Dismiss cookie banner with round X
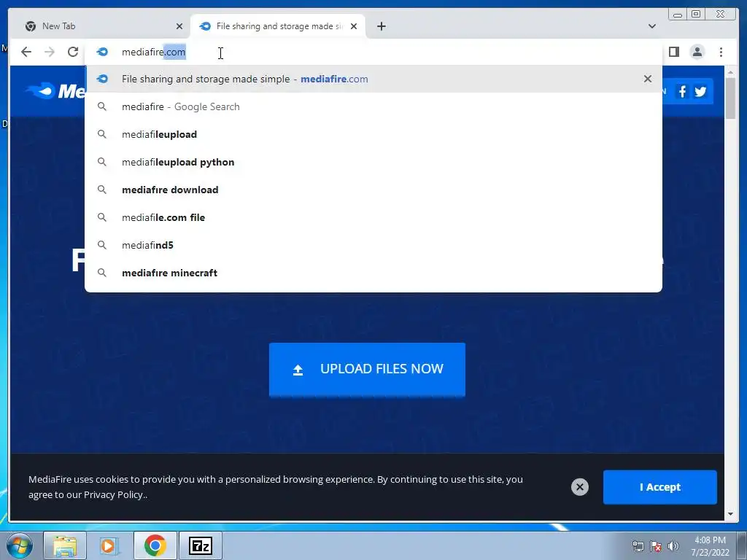Screen dimensions: 747x560 point(580,487)
